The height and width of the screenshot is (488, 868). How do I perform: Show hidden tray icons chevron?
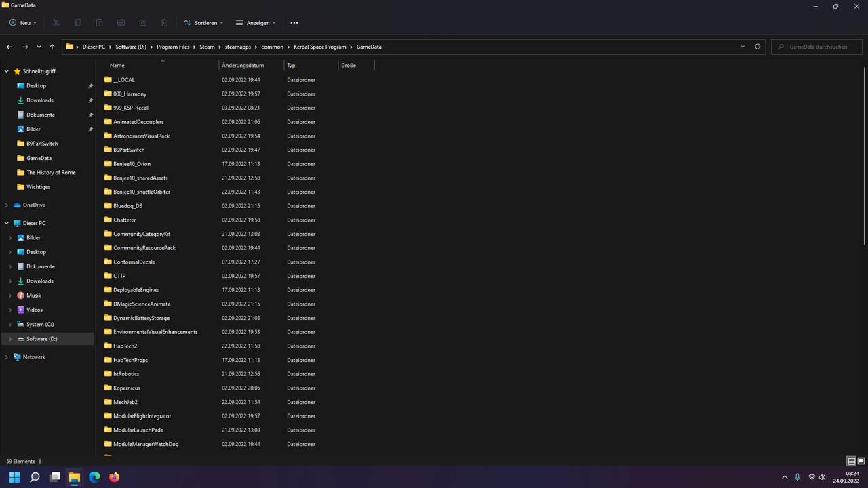pyautogui.click(x=785, y=477)
